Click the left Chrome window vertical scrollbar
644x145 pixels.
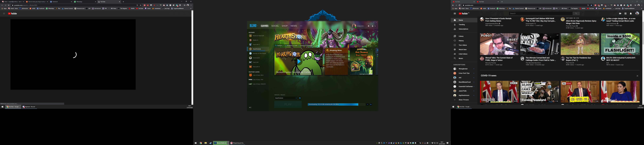click(x=192, y=57)
